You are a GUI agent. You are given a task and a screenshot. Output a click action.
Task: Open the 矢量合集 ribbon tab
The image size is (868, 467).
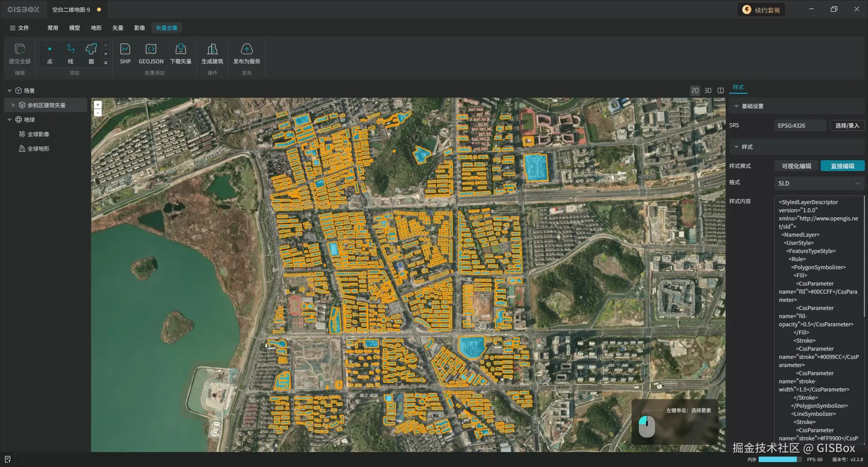click(167, 28)
